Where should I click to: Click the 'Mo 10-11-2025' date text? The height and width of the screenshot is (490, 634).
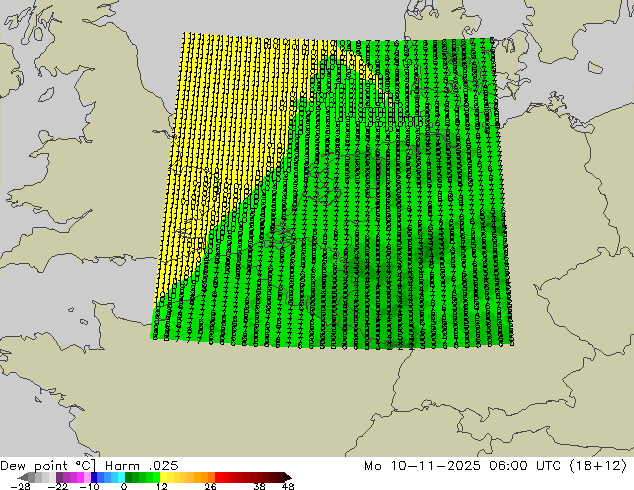tap(422, 466)
